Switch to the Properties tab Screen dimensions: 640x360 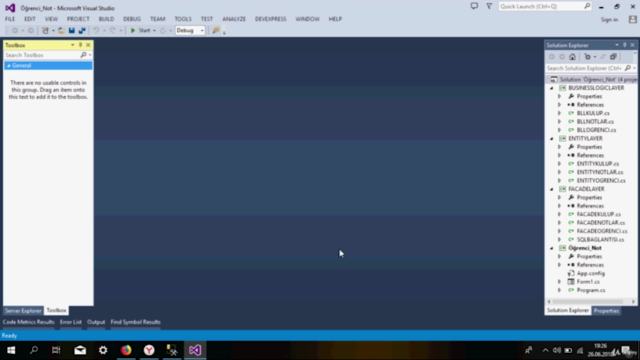606,311
